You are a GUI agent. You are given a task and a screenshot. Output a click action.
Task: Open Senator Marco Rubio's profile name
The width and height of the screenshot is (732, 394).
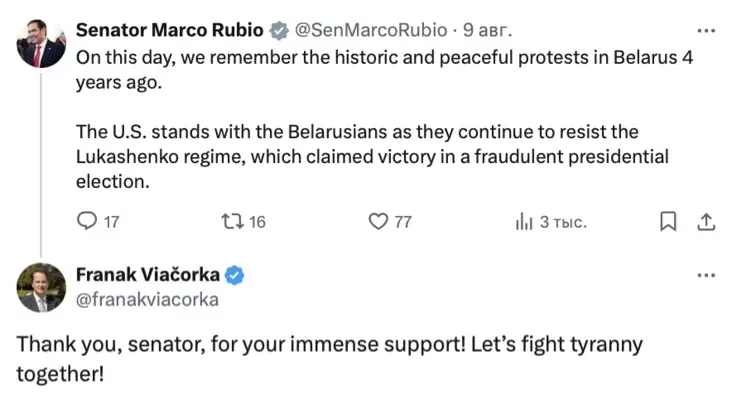point(169,30)
